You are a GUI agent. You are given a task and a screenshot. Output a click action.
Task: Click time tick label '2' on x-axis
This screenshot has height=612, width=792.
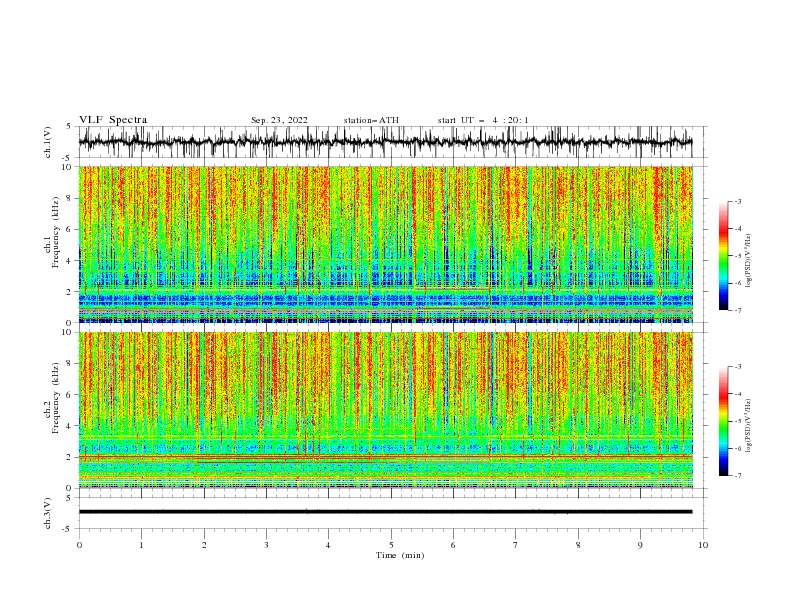(x=204, y=545)
